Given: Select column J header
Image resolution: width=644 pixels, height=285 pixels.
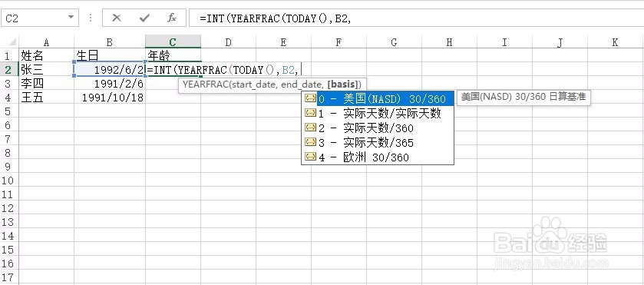Looking at the screenshot, I should (x=560, y=42).
